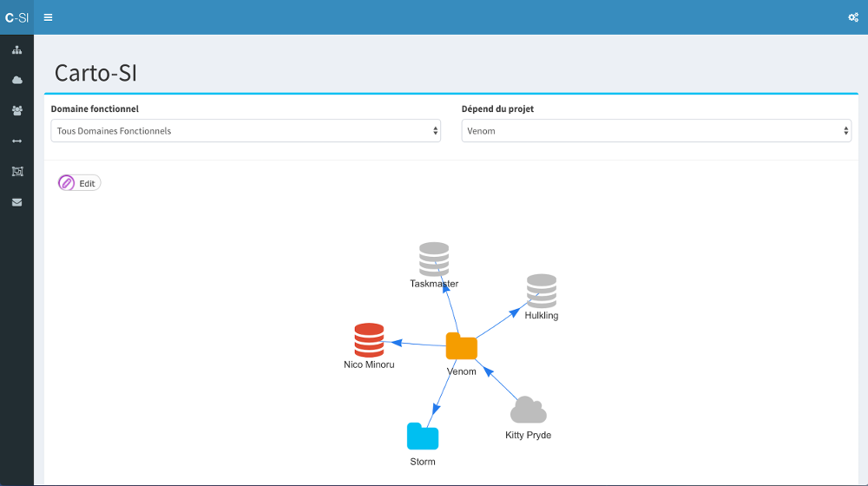Click the Hulkling database node

coord(542,292)
